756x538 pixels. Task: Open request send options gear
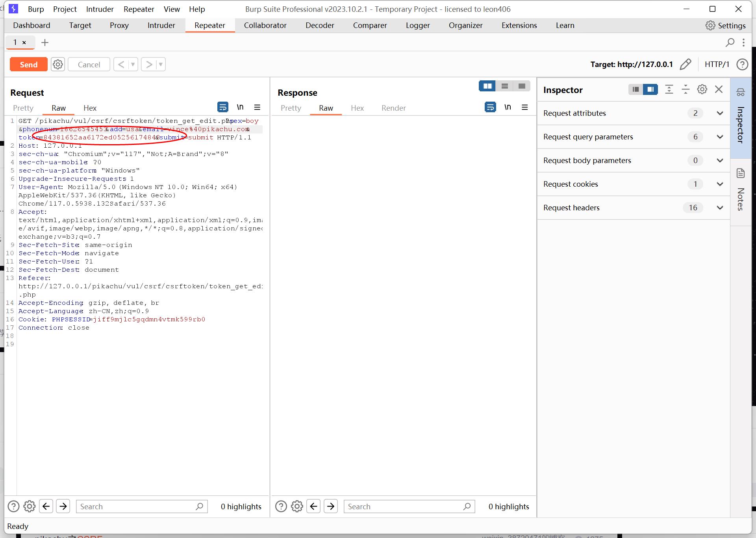pos(58,64)
